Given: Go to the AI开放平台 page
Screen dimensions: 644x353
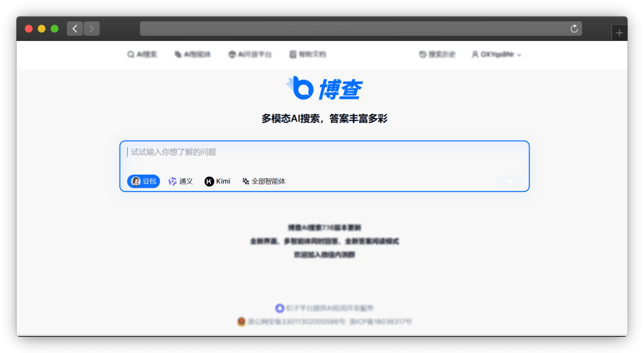Looking at the screenshot, I should [x=250, y=54].
